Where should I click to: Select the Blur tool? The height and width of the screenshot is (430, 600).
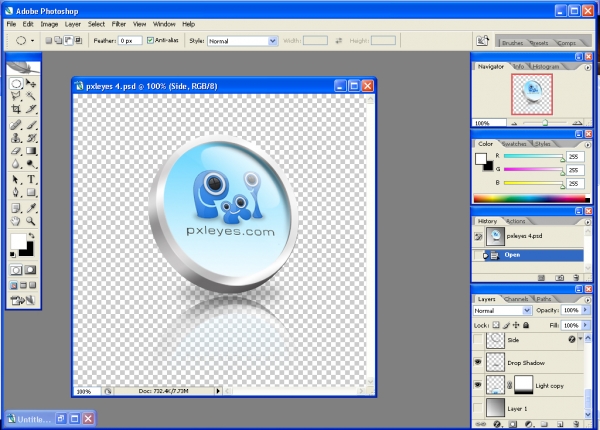coord(16,164)
